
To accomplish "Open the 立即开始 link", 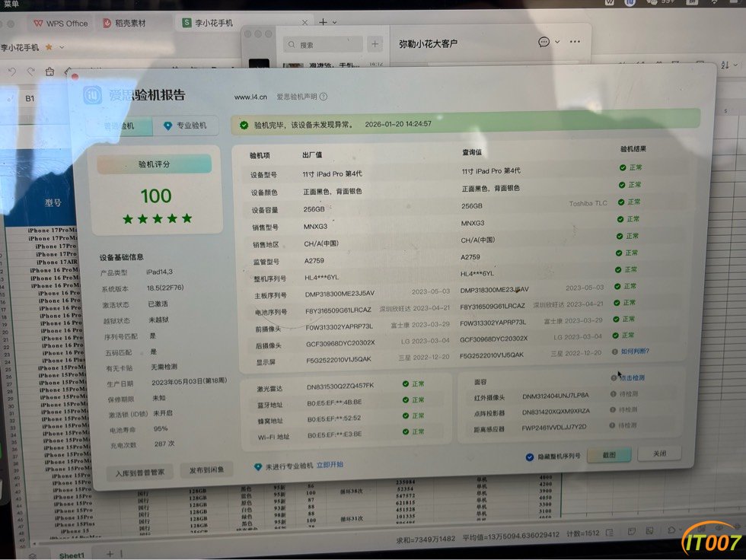I will tap(330, 465).
